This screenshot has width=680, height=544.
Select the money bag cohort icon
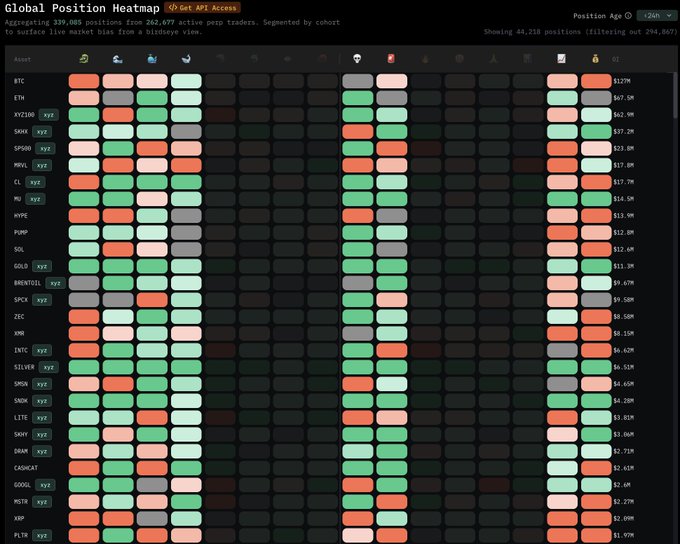pos(595,59)
